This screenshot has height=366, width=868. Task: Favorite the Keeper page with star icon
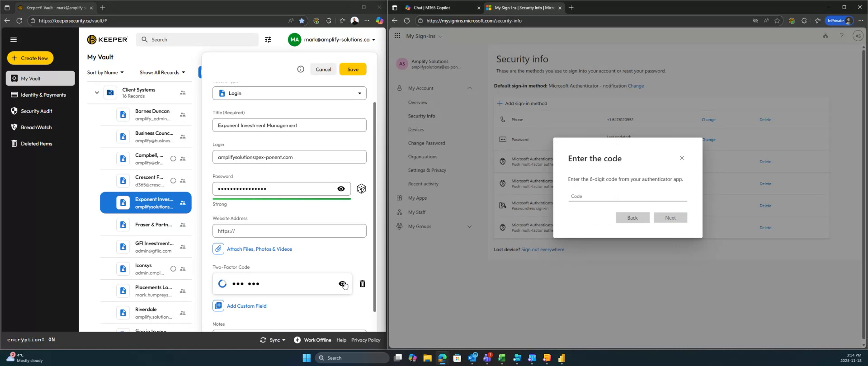pos(302,20)
